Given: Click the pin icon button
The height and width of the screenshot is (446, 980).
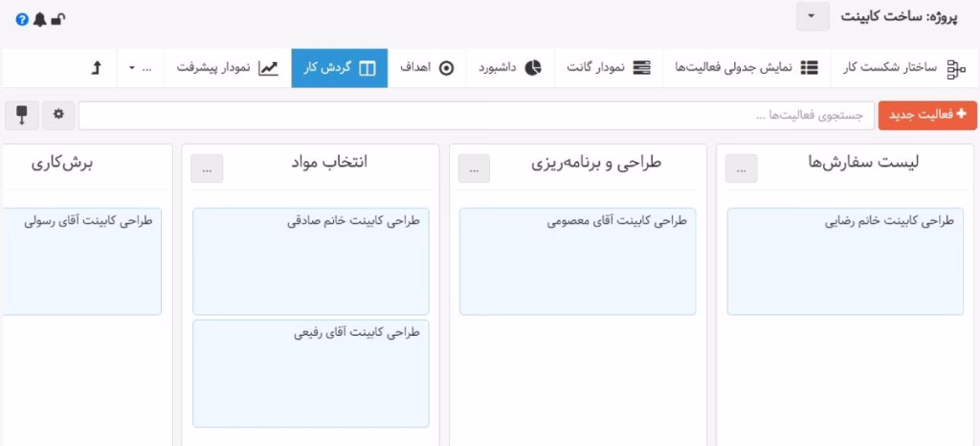Looking at the screenshot, I should point(22,116).
